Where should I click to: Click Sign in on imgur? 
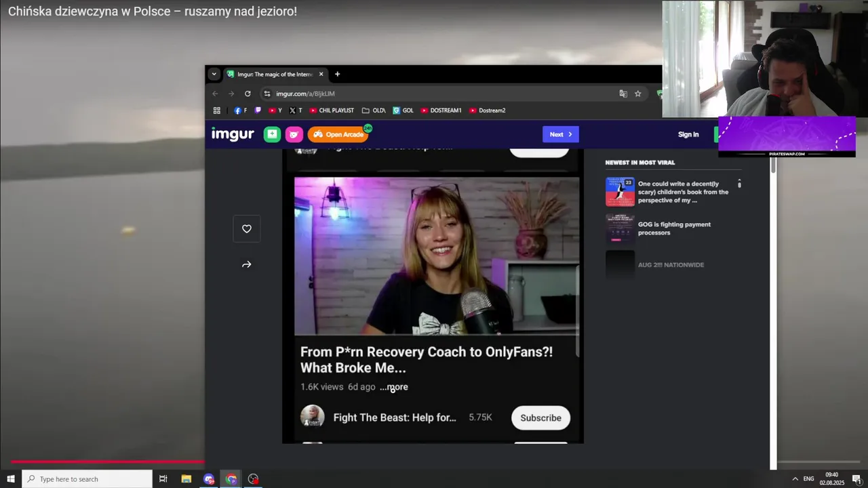point(688,134)
